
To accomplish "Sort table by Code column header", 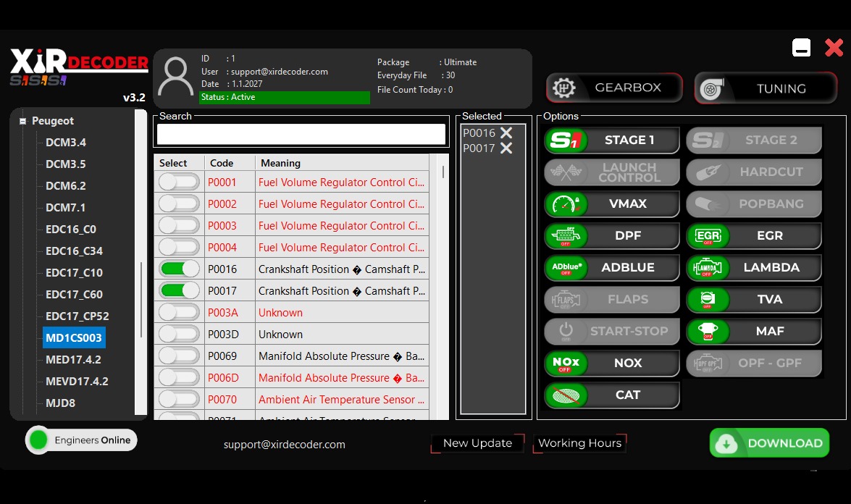I will click(x=230, y=163).
